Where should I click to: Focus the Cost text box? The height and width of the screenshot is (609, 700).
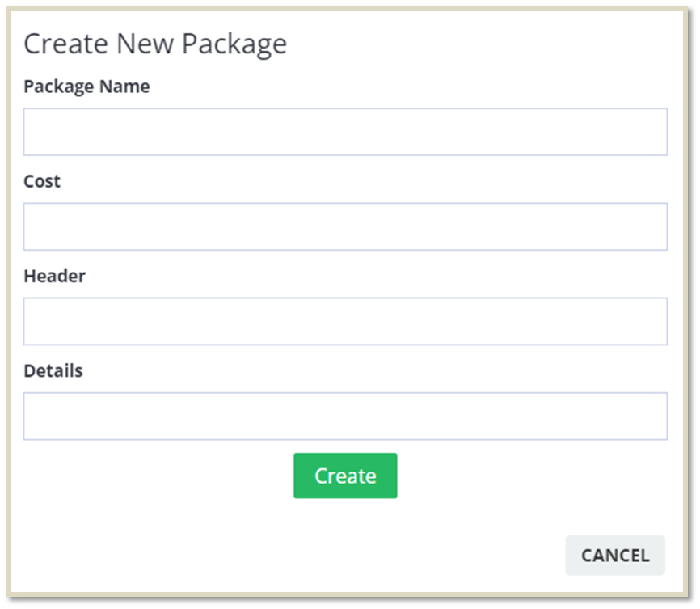coord(345,226)
